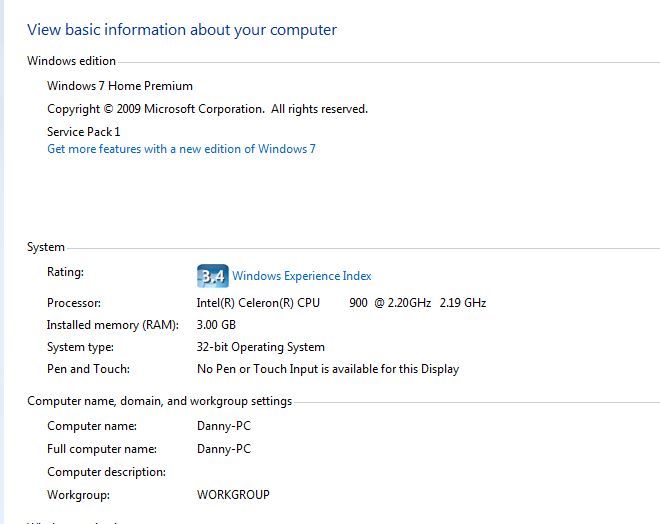The width and height of the screenshot is (660, 524).
Task: Select the Service Pack 1 text
Action: coord(83,132)
